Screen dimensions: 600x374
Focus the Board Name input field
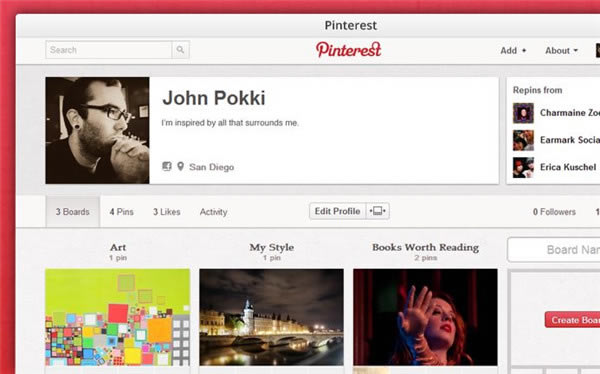(x=554, y=250)
